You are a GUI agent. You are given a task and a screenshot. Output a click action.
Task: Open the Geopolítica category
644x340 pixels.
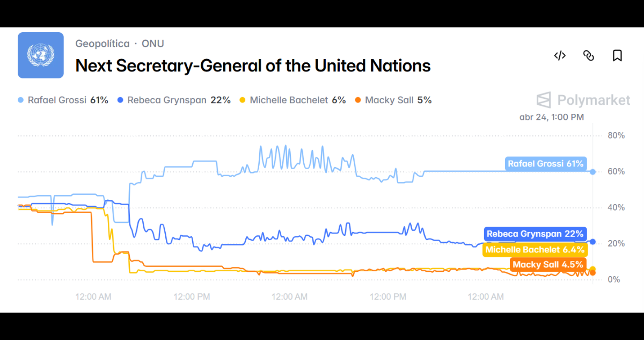(x=102, y=44)
